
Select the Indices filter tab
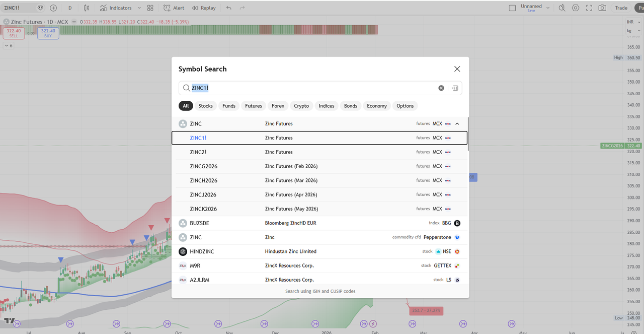[x=327, y=106]
